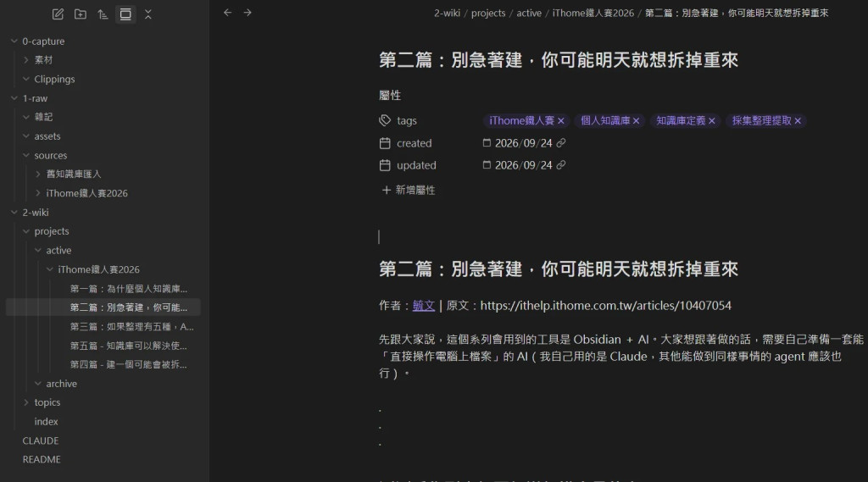The height and width of the screenshot is (482, 868).
Task: Open the date picker for the created date
Action: (x=487, y=143)
